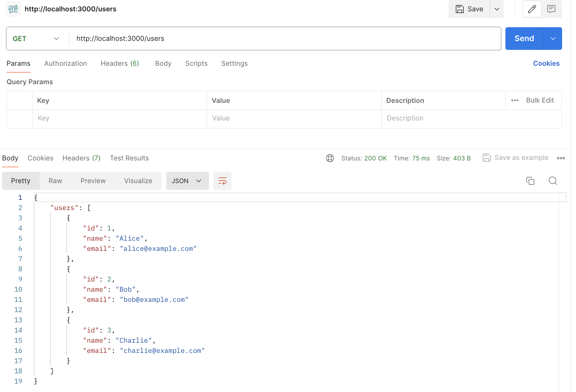Open query params column options dots
Screen dimensions: 576x392
[x=514, y=100]
